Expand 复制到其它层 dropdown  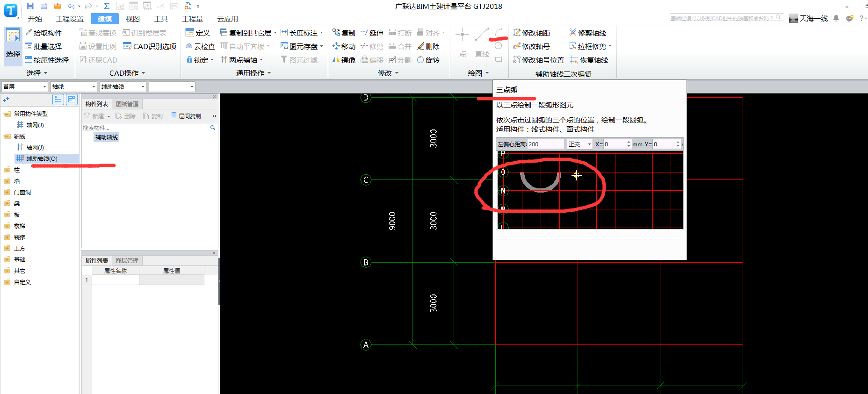pos(275,33)
